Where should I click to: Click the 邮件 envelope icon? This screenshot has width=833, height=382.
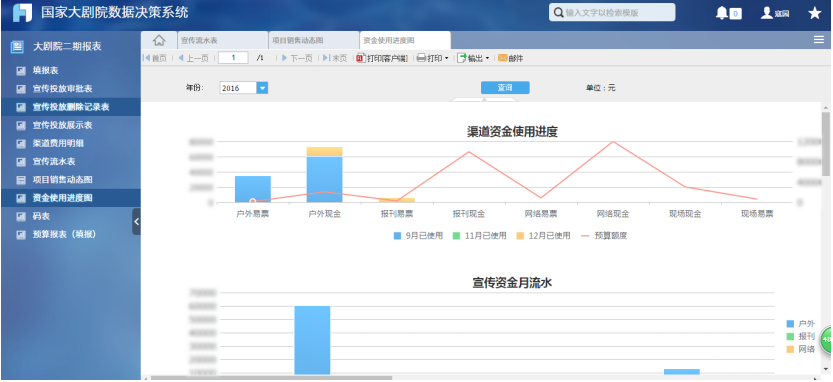503,58
